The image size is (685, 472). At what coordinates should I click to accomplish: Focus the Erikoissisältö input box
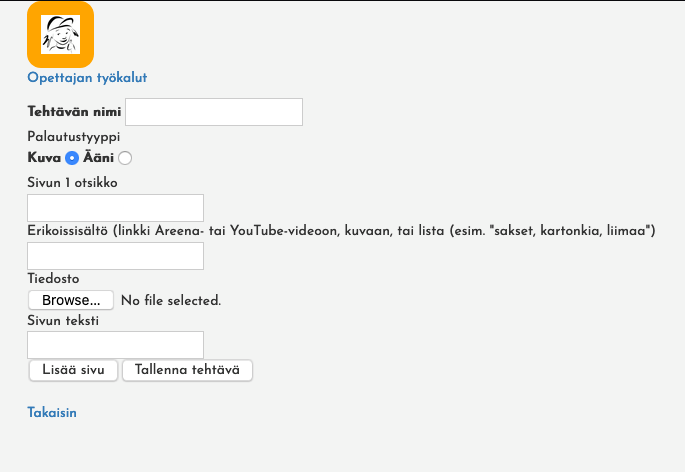click(x=115, y=256)
